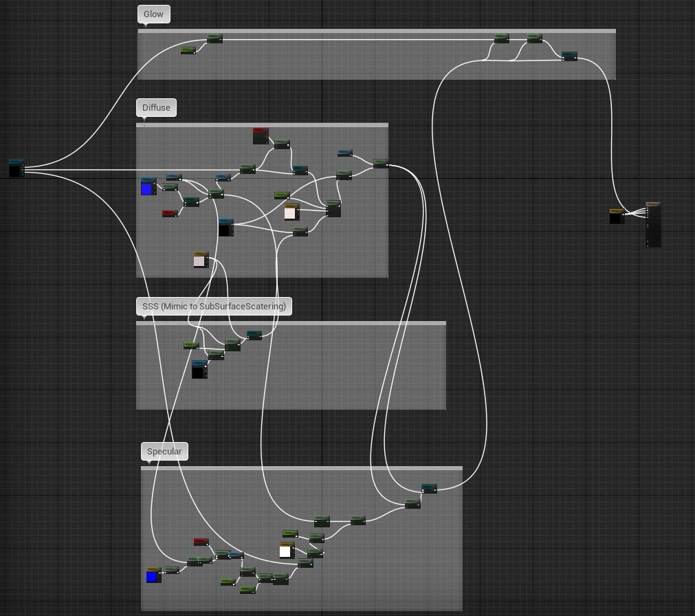Select the SSS (Mimic to SubSurfaceScatering) comment label
The width and height of the screenshot is (695, 616).
[214, 306]
